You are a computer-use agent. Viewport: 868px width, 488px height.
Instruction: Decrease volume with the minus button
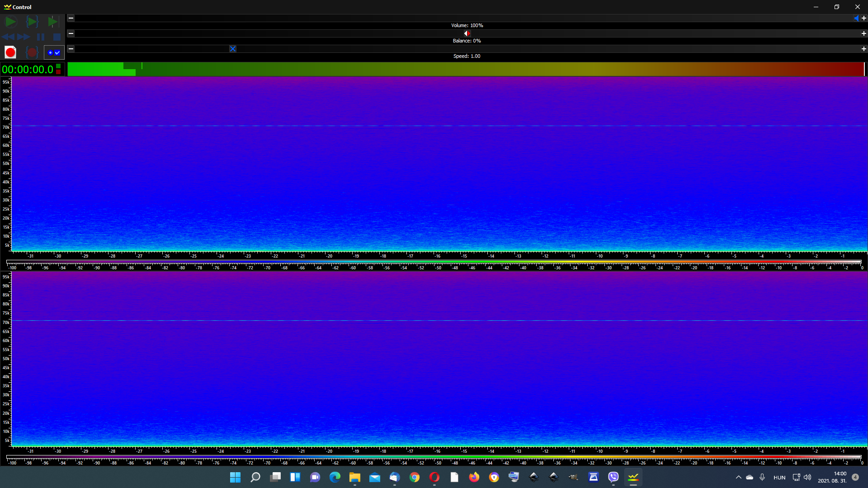tap(71, 18)
